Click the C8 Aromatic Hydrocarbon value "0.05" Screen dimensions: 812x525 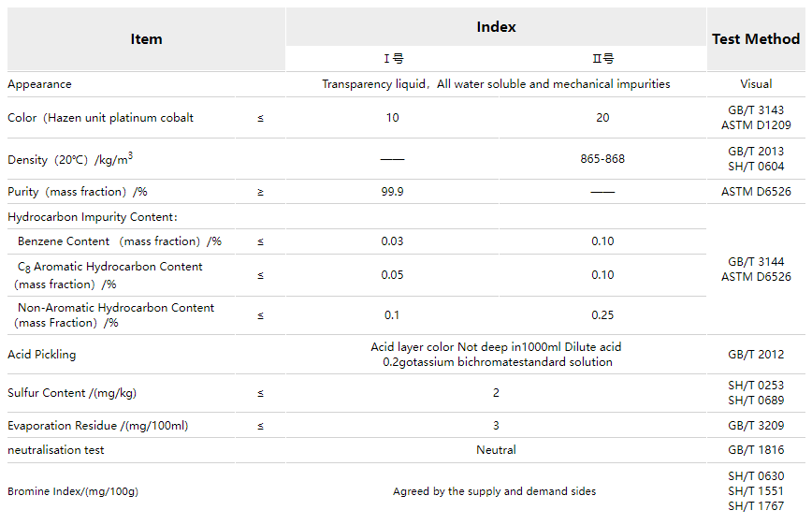tap(393, 275)
